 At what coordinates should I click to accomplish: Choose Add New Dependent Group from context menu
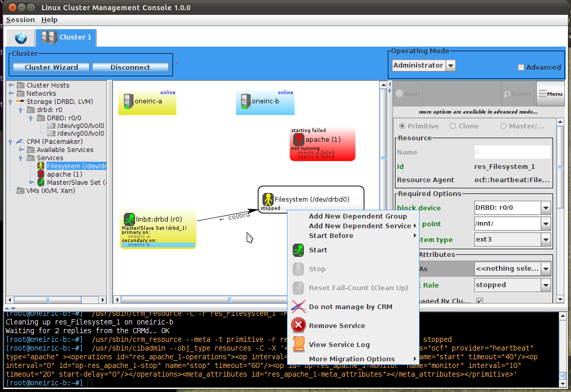[358, 216]
